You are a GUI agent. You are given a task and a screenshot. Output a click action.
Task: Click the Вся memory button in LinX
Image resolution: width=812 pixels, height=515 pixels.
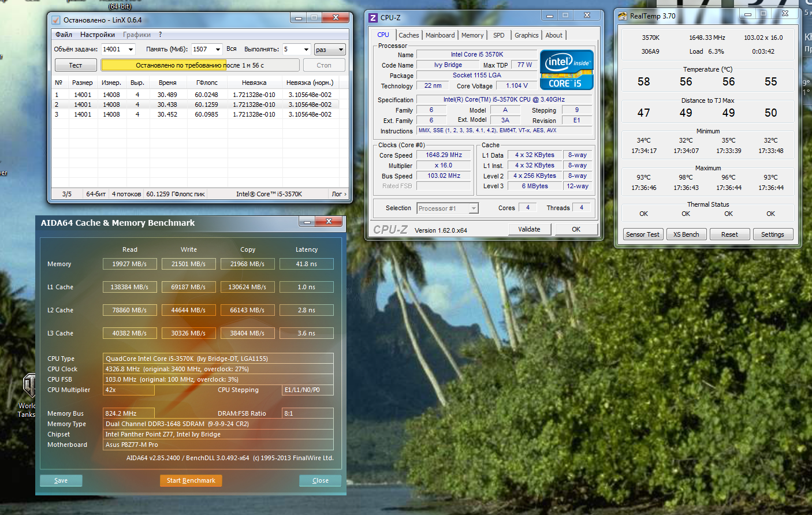click(x=232, y=49)
